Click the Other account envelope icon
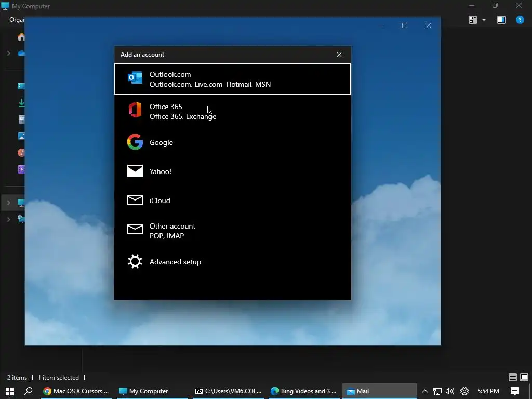 pos(135,229)
